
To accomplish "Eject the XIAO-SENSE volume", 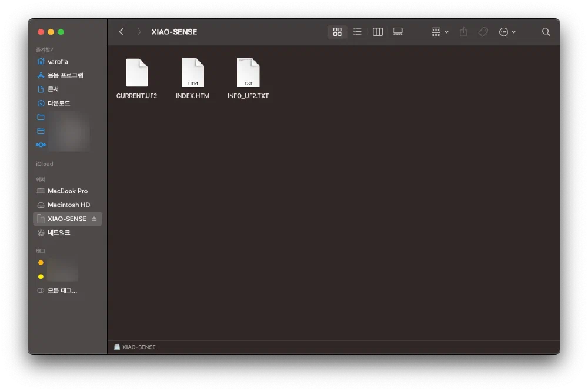I will [x=94, y=219].
